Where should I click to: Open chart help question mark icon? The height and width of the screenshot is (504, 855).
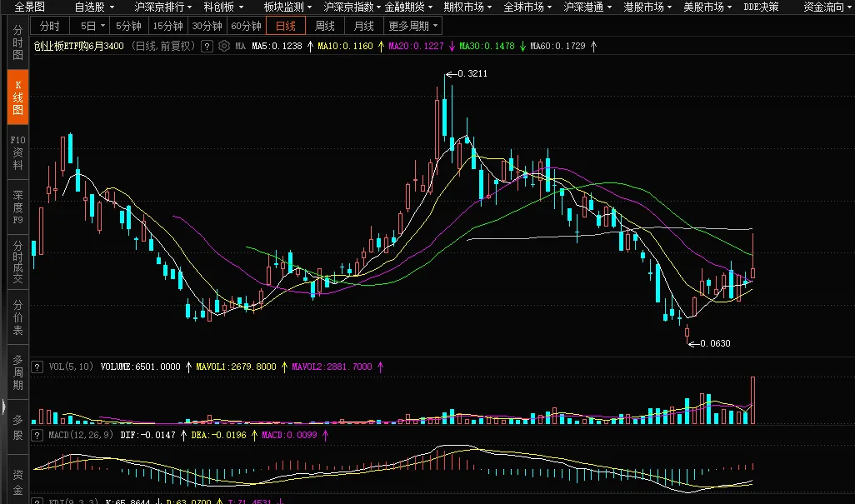[207, 47]
